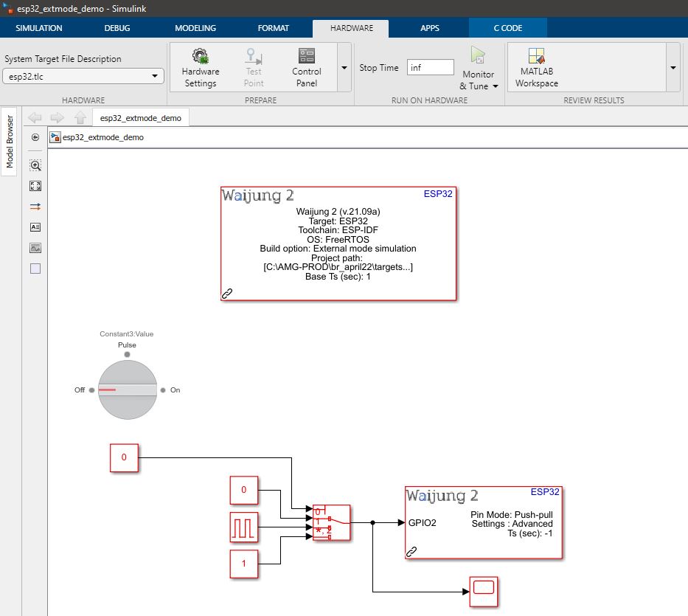Switch to the C Code tab

[x=507, y=28]
